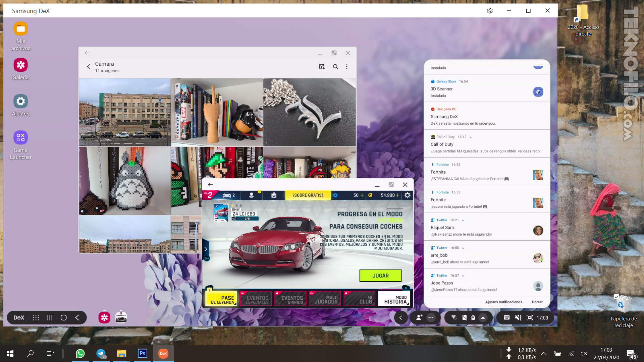The image size is (644, 362).
Task: Click the DeX home circle button
Action: pyautogui.click(x=63, y=318)
